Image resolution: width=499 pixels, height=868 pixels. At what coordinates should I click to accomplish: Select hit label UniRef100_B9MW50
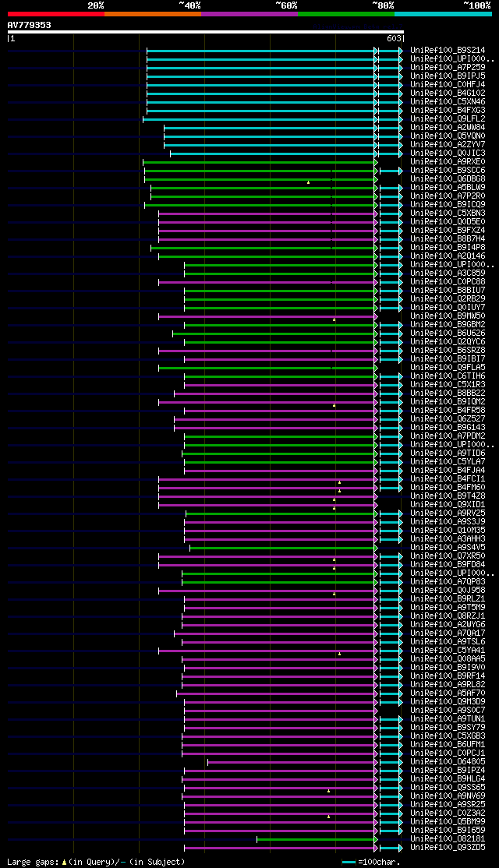pos(448,316)
